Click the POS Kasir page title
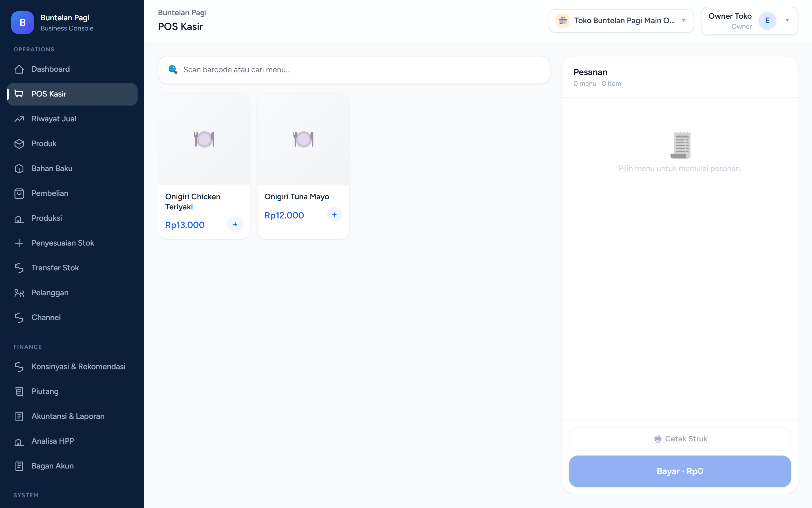This screenshot has height=508, width=812. pyautogui.click(x=180, y=27)
